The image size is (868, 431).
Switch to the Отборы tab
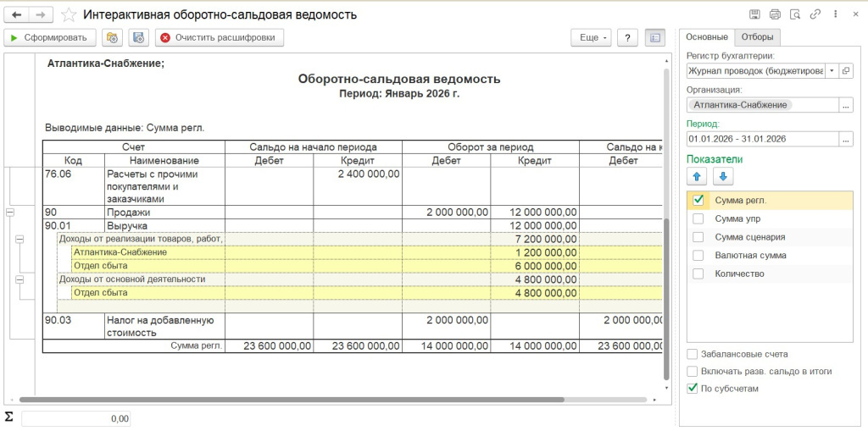(x=757, y=36)
